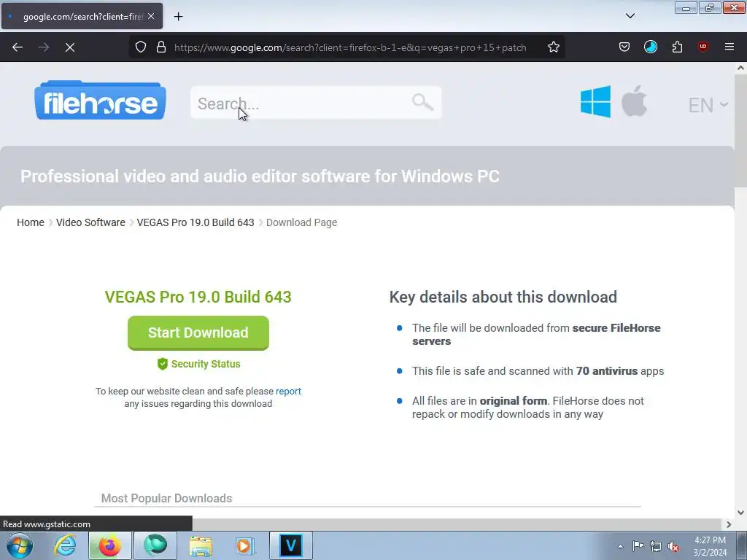Click the magnifier search icon
Viewport: 747px width, 560px height.
422,102
